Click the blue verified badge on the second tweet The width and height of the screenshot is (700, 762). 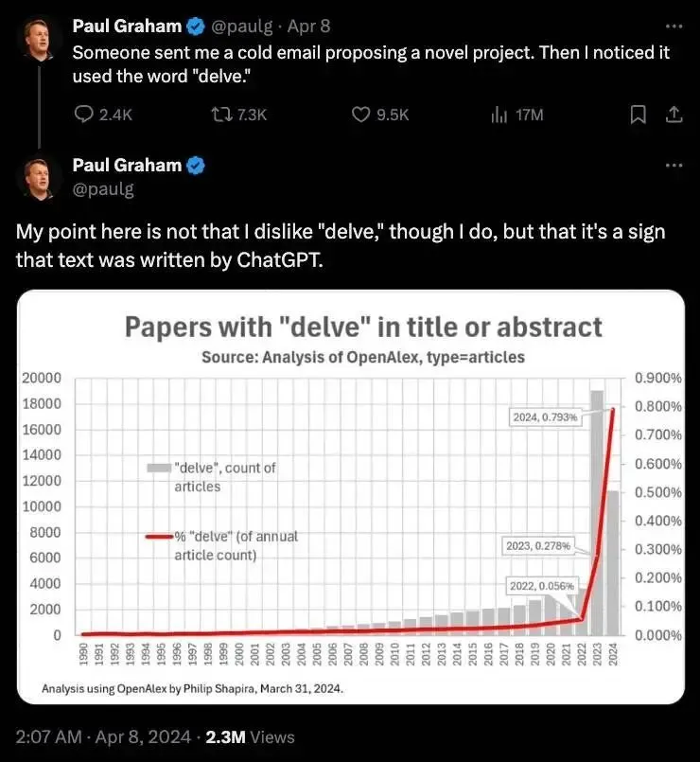[195, 166]
